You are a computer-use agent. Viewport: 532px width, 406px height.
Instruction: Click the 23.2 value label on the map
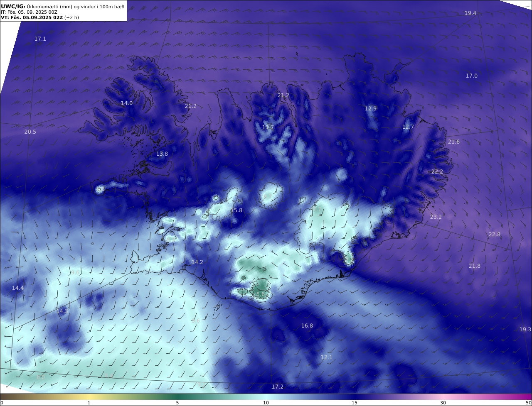[436, 217]
